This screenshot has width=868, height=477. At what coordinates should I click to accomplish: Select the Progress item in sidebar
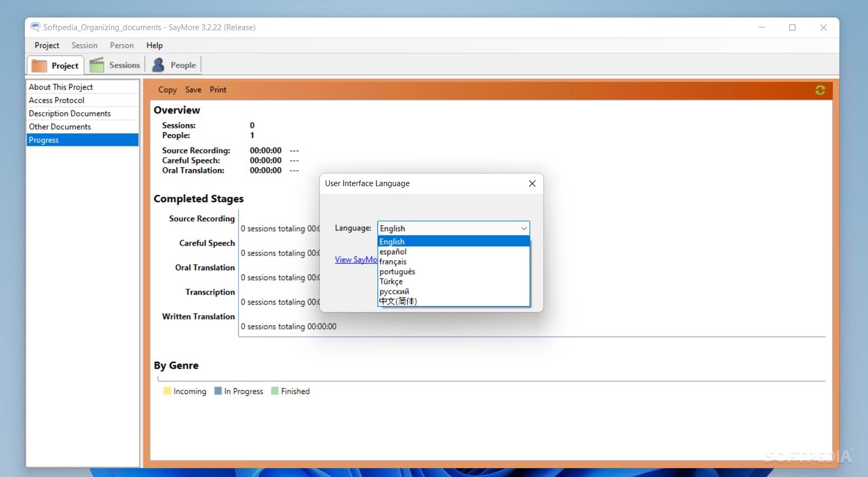(x=82, y=140)
